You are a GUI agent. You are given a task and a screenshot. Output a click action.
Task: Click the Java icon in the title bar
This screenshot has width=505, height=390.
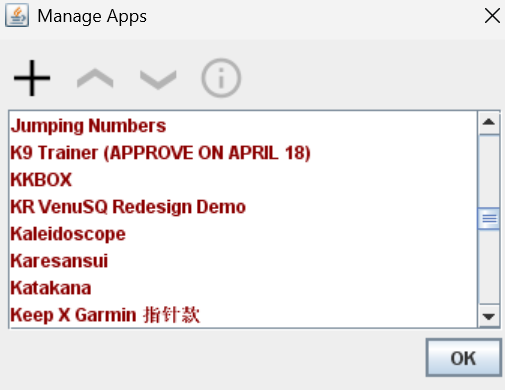pyautogui.click(x=17, y=16)
